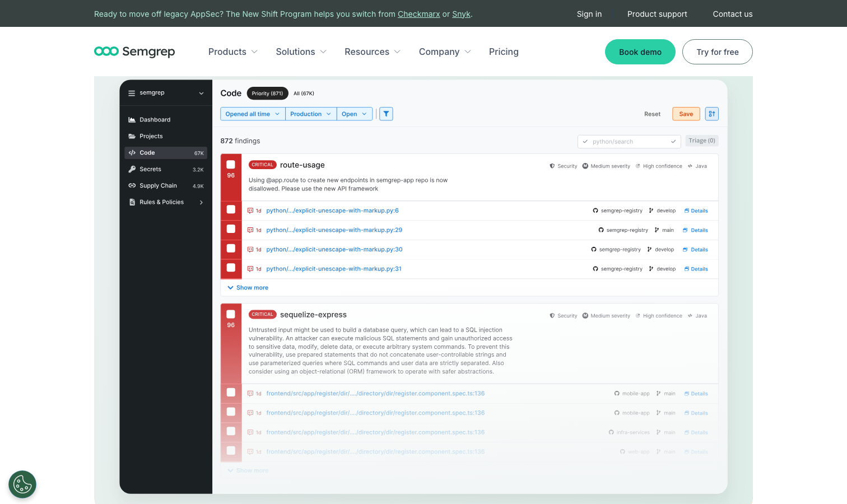Click the Rules & Policies document icon
This screenshot has height=504, width=847.
click(x=132, y=202)
